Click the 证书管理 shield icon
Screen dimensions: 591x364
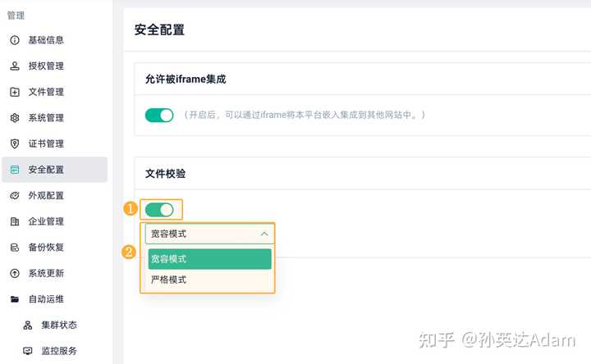[15, 143]
